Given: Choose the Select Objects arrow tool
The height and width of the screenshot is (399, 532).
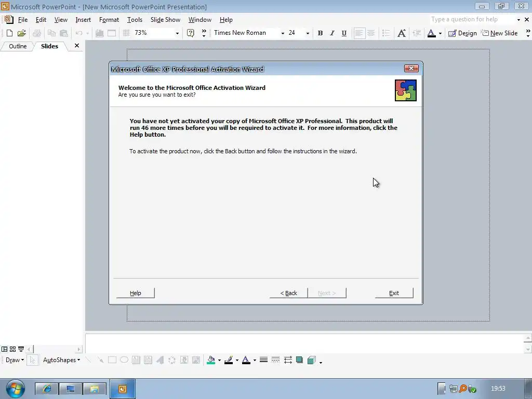Looking at the screenshot, I should click(32, 360).
